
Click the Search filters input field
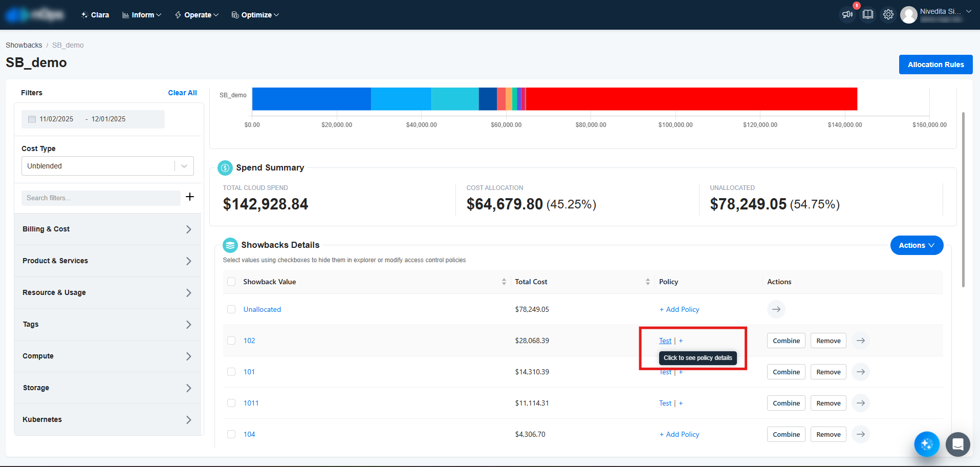101,198
